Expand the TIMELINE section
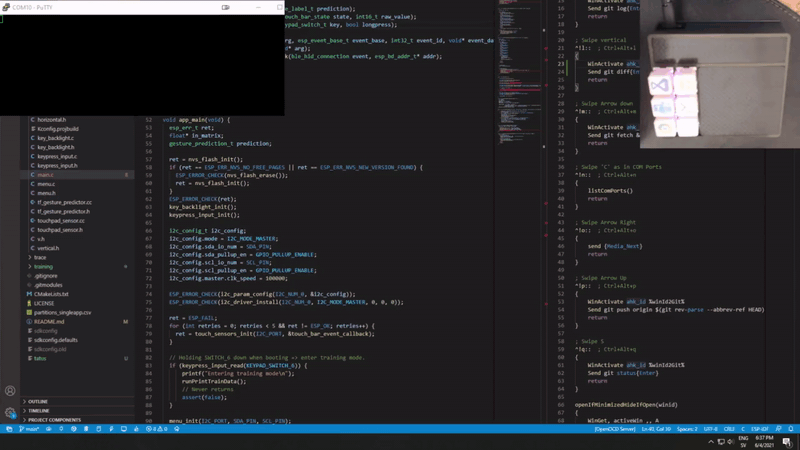Viewport: 800px width, 450px height. [39, 411]
